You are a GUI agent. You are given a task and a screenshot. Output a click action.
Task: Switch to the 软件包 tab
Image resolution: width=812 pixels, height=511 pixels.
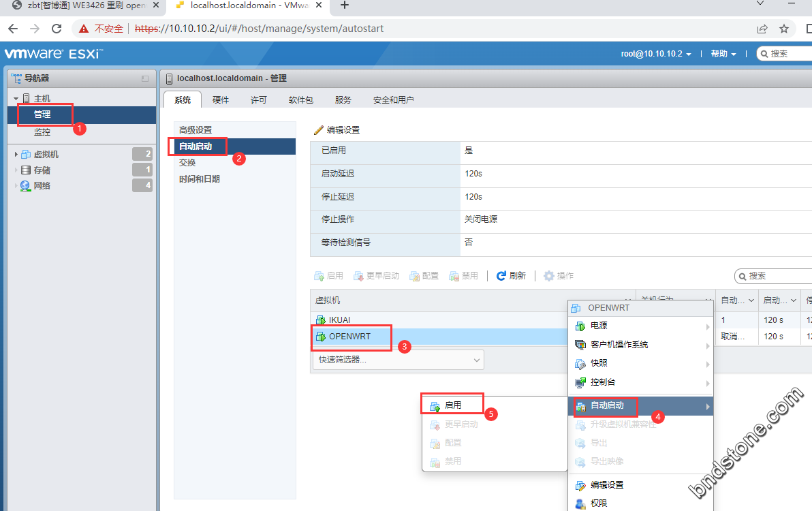pyautogui.click(x=301, y=100)
